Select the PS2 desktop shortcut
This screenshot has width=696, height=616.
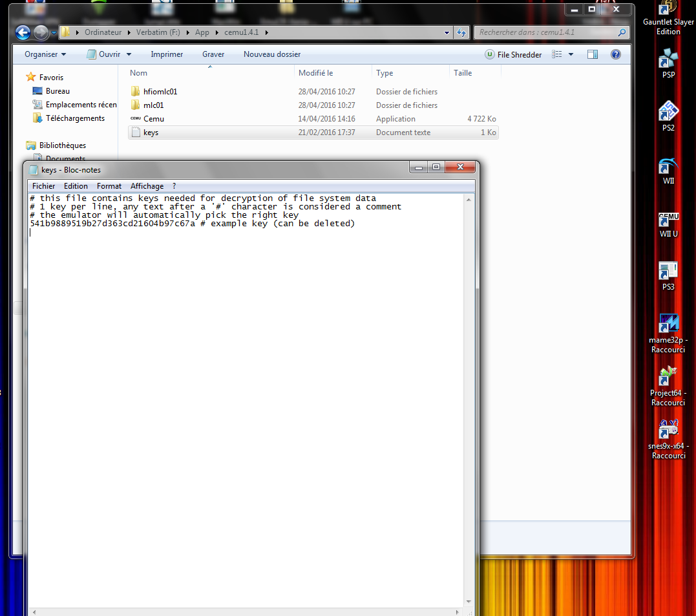[668, 116]
